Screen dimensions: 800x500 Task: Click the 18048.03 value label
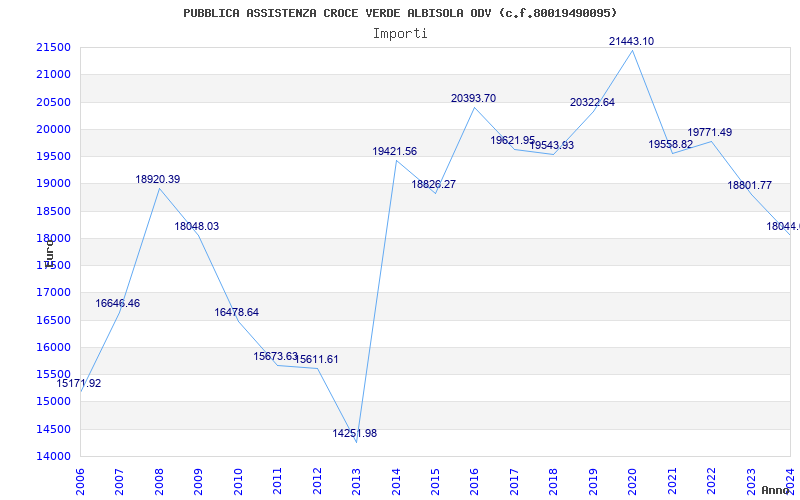tap(197, 226)
